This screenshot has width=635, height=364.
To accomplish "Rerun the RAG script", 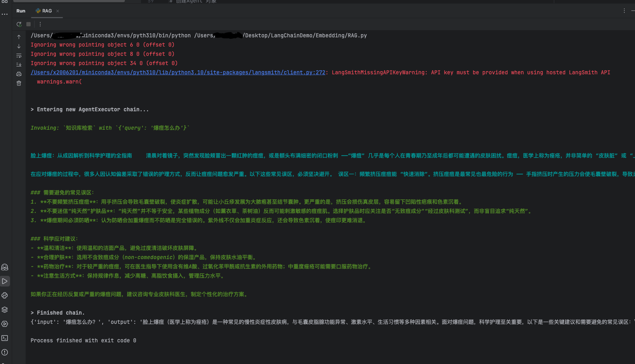I will click(19, 24).
